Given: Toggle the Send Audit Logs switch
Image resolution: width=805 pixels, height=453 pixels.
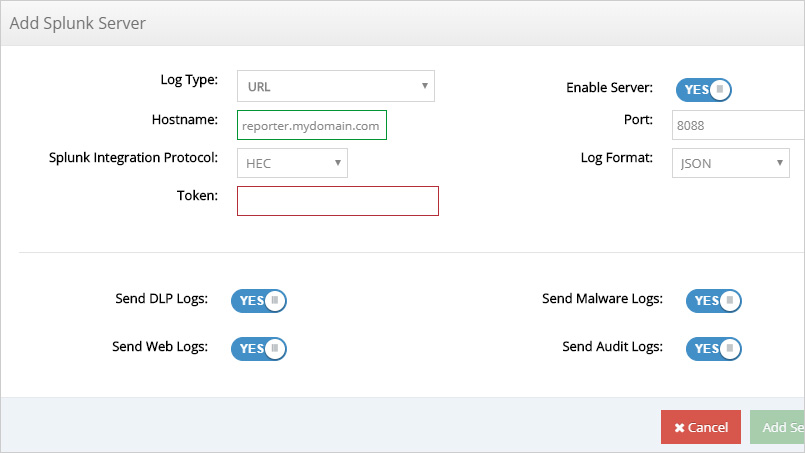Looking at the screenshot, I should click(x=714, y=349).
